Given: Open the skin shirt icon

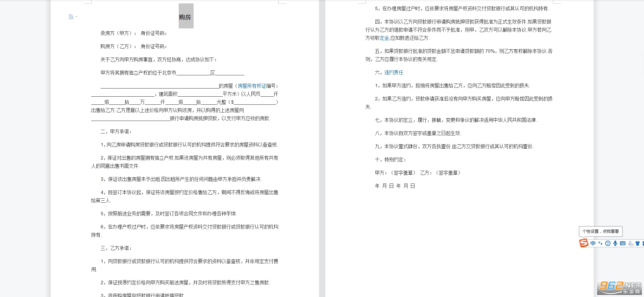Looking at the screenshot, I should 638,243.
